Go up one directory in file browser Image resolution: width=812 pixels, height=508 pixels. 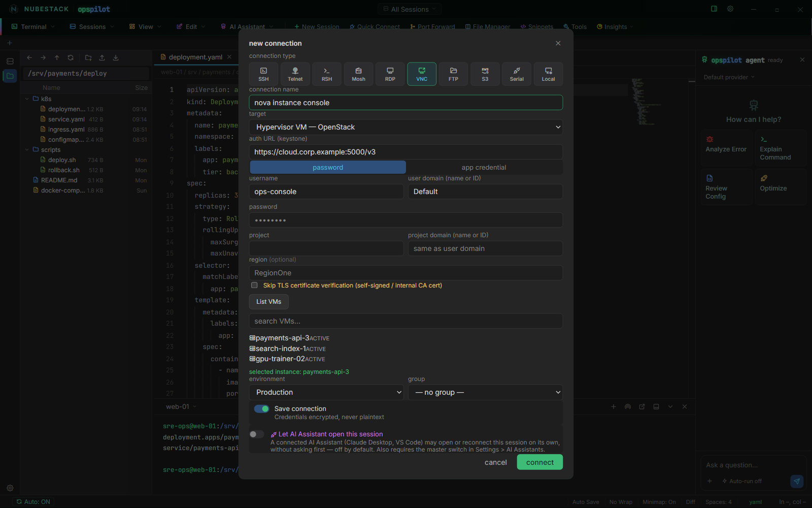(57, 58)
